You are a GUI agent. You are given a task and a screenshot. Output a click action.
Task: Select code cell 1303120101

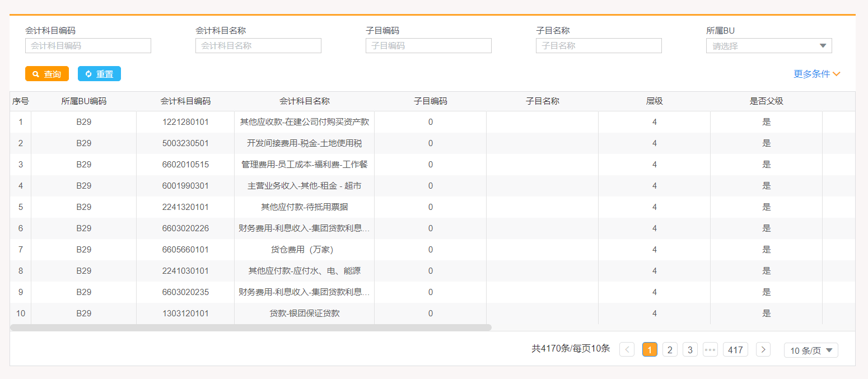click(x=185, y=314)
